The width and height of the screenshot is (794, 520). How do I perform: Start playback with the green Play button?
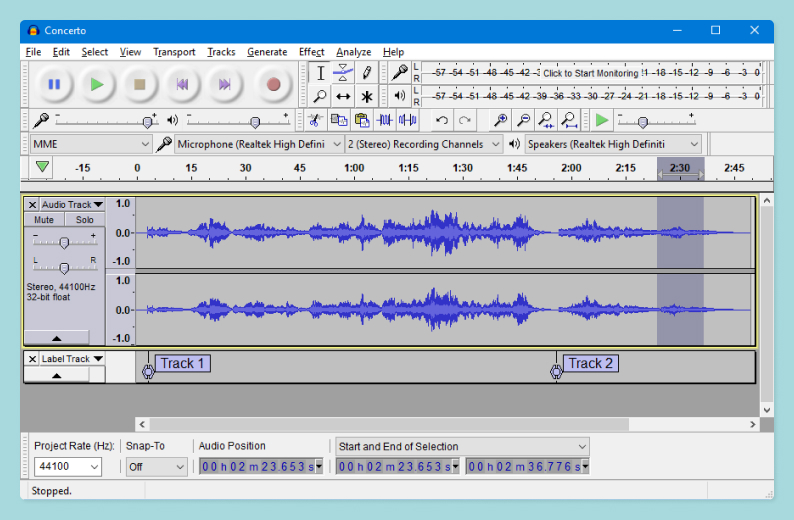pos(97,84)
